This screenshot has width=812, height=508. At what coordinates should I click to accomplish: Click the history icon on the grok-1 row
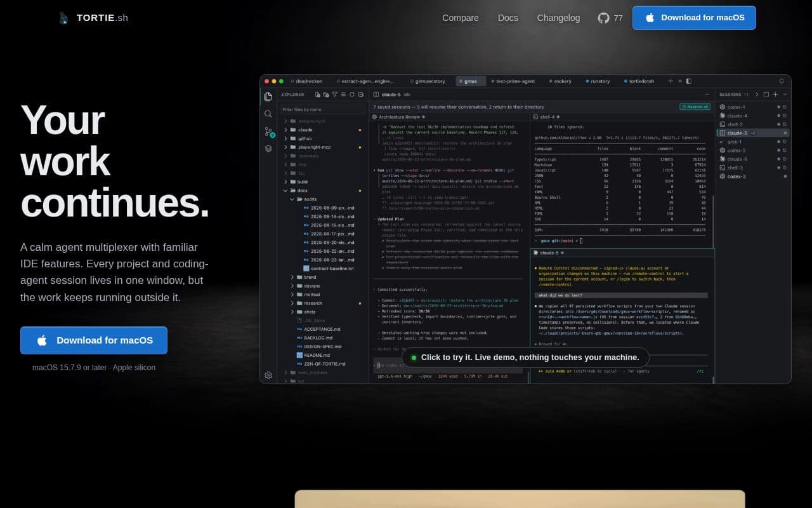(785, 142)
